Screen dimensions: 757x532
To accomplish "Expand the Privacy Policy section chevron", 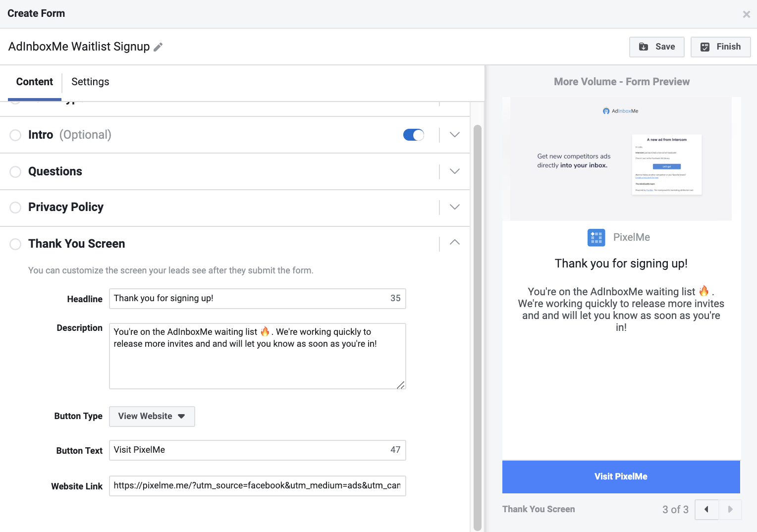I will click(x=454, y=207).
